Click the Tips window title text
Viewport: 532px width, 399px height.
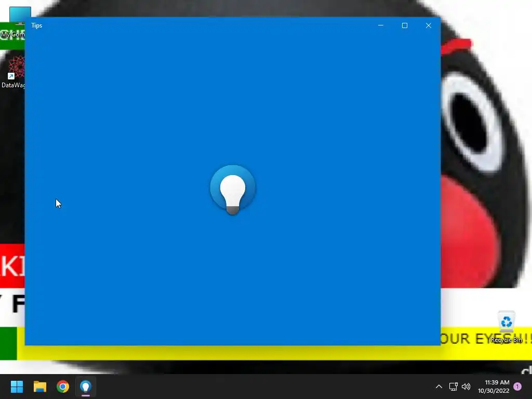[x=37, y=25]
